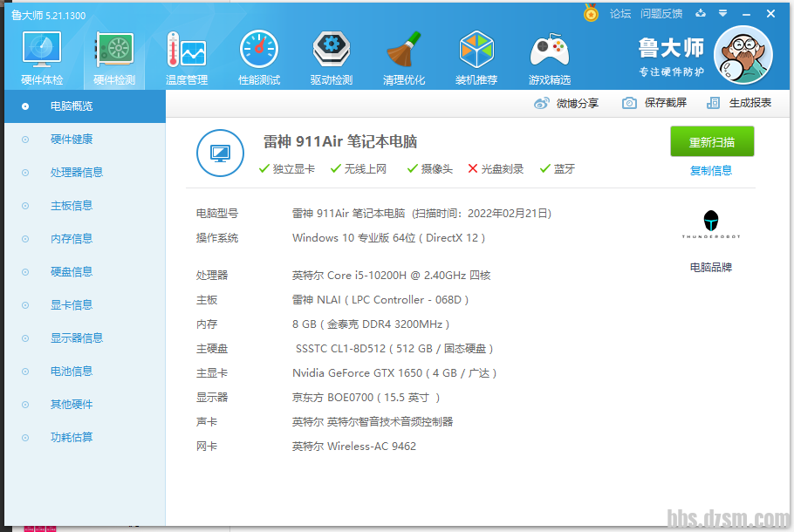
Task: Select 处理器信息 in the sidebar
Action: 77,173
